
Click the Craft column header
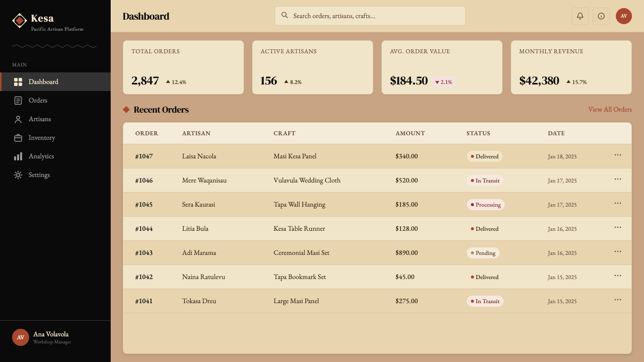click(284, 133)
